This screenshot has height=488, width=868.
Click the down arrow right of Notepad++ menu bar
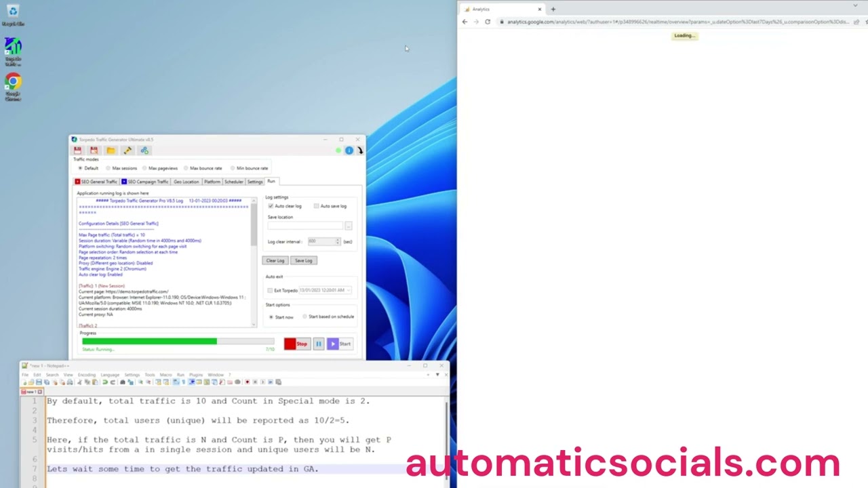[x=438, y=375]
